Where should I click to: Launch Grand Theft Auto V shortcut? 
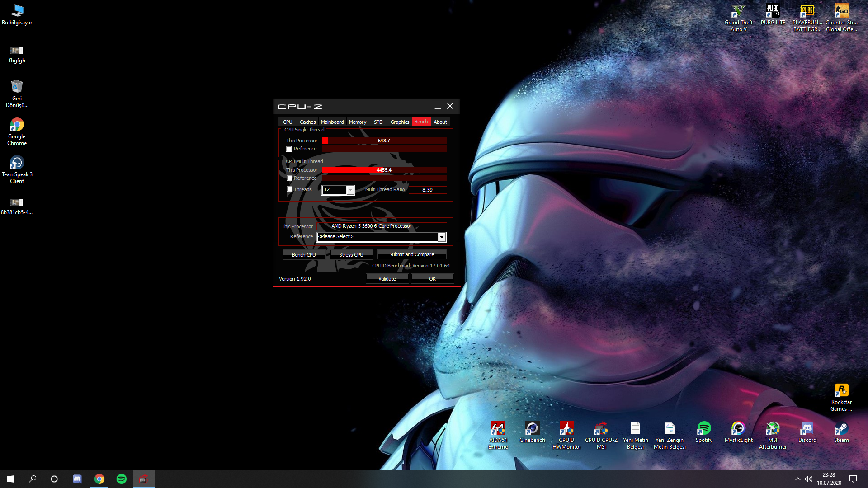(738, 18)
